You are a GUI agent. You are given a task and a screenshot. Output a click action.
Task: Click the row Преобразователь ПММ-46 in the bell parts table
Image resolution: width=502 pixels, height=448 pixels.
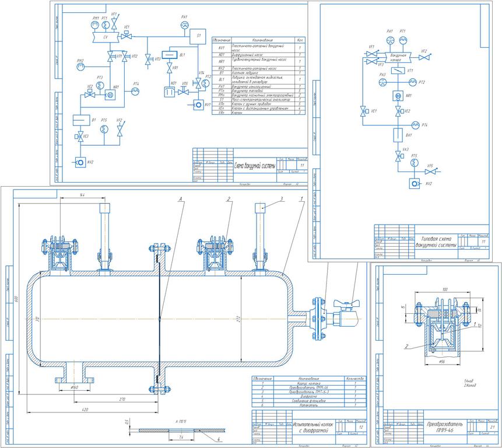(309, 387)
